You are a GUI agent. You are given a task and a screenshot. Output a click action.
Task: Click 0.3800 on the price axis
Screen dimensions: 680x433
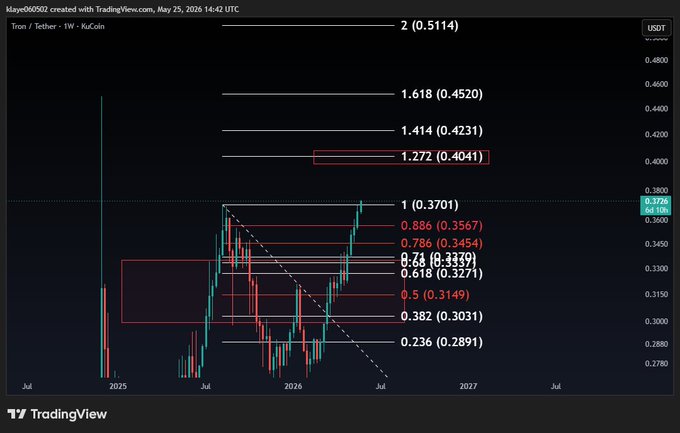(x=656, y=190)
